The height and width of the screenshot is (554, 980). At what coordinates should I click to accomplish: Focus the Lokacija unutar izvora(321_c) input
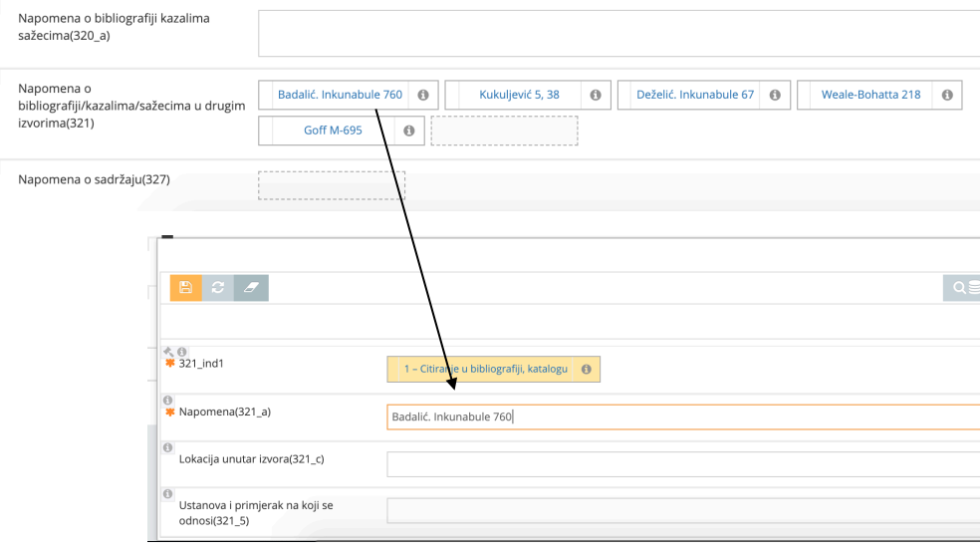pos(683,464)
